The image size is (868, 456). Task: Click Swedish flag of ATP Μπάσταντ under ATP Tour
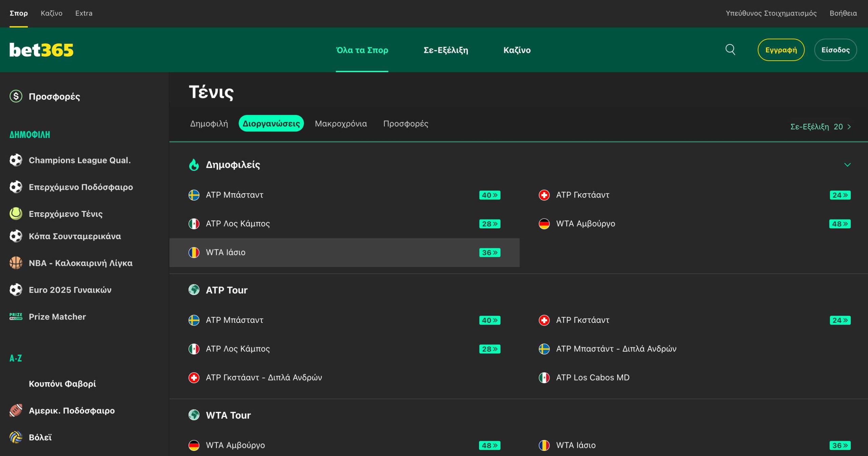tap(194, 320)
